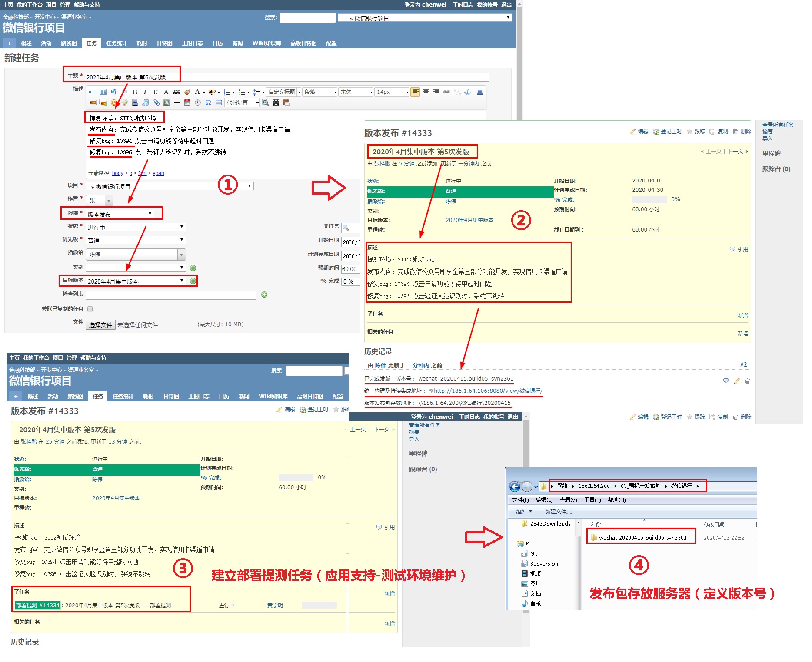Insert the date with the calendar icon

point(187,103)
